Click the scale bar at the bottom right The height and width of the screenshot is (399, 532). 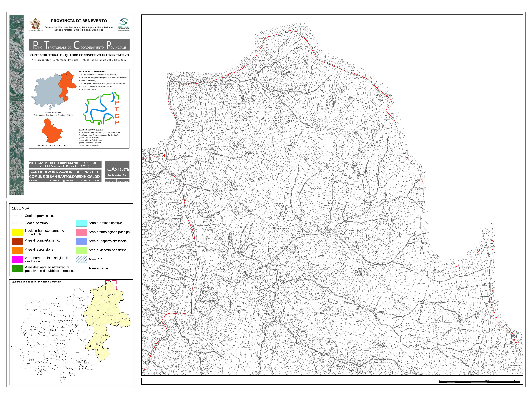[480, 382]
